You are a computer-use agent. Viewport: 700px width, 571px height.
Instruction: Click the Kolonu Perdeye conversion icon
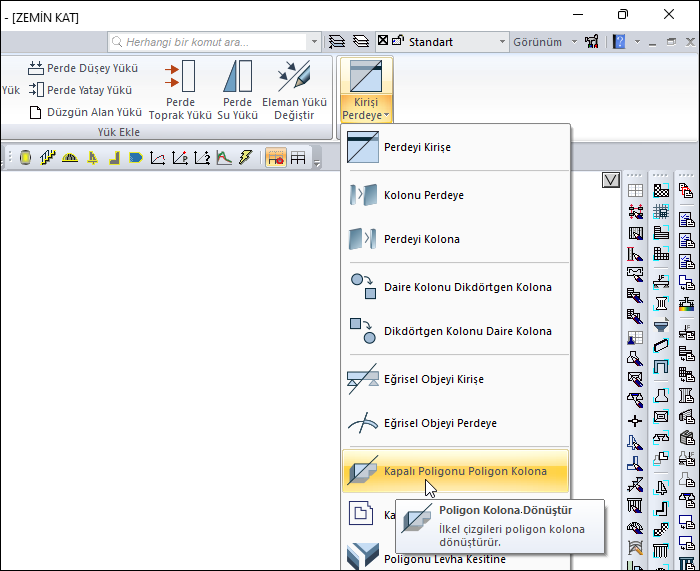[x=361, y=195]
